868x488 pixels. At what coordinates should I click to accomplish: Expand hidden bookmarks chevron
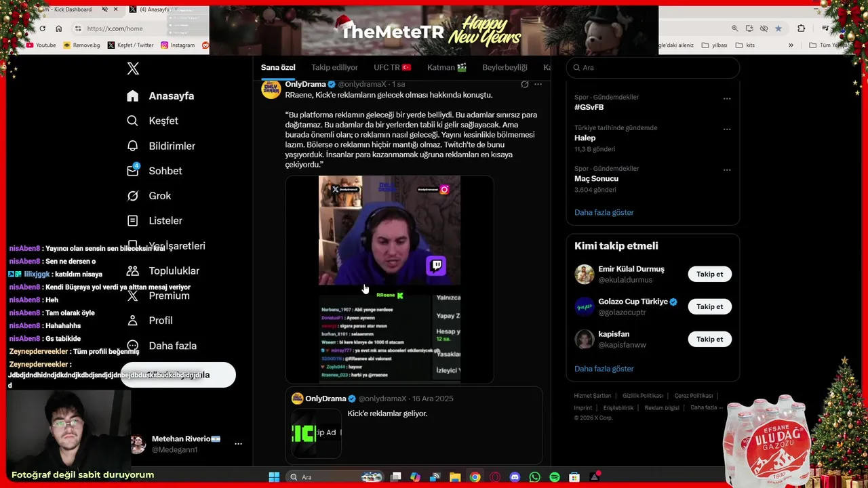(x=791, y=45)
